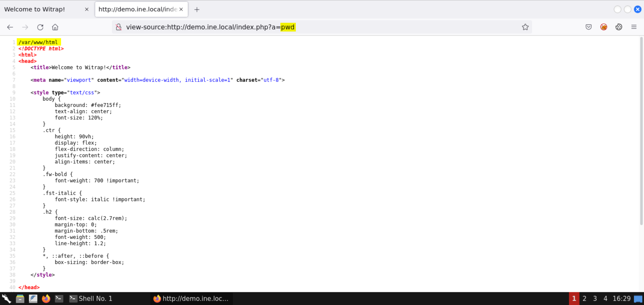The height and width of the screenshot is (305, 644).
Task: Click the "utf-8" charset value
Action: pos(271,80)
